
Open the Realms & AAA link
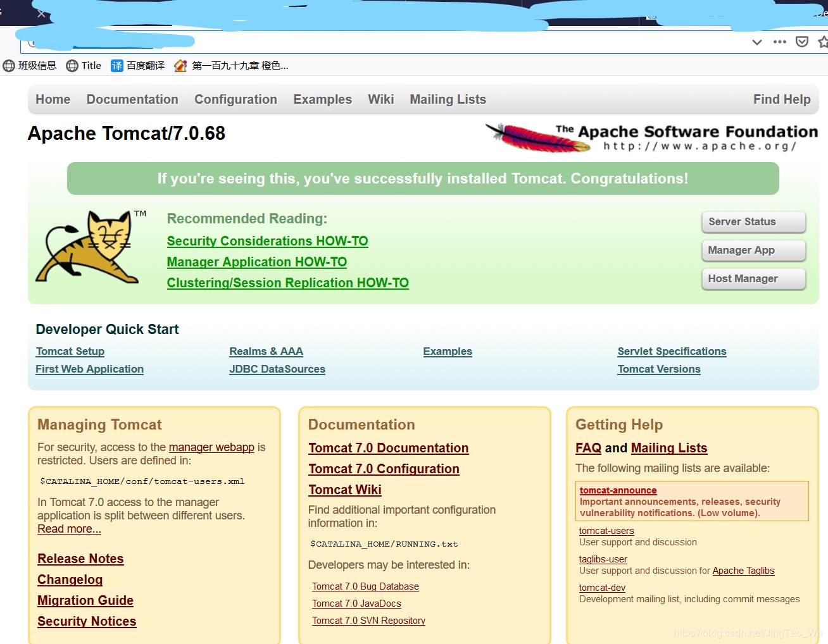click(266, 352)
